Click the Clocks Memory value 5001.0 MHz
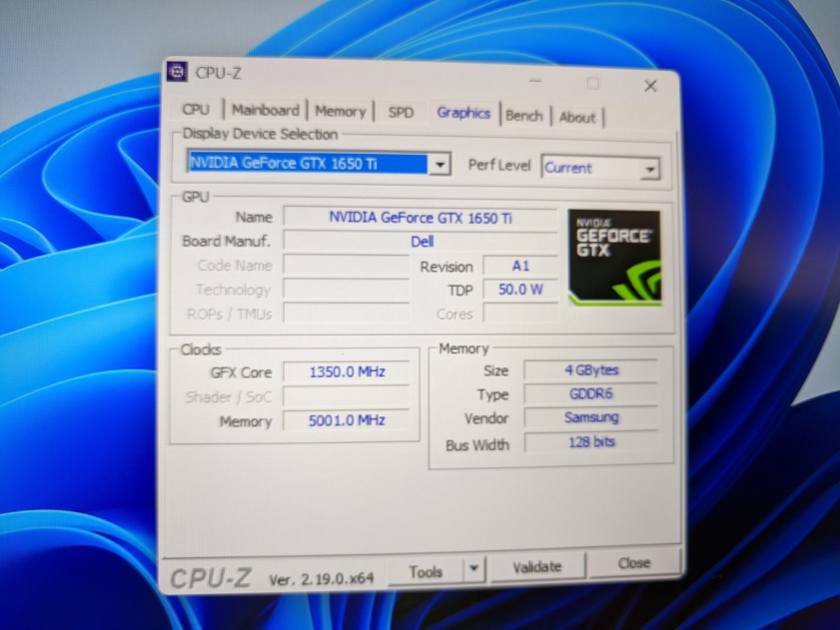The height and width of the screenshot is (630, 840). tap(346, 421)
